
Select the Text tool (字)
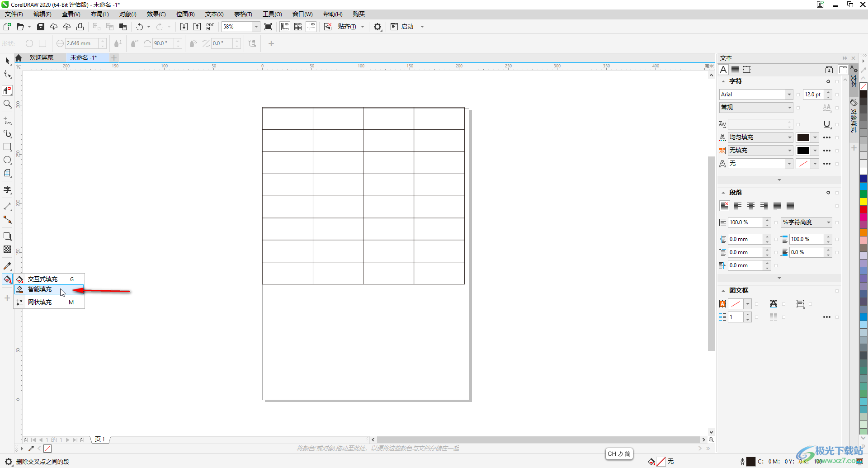tap(7, 190)
